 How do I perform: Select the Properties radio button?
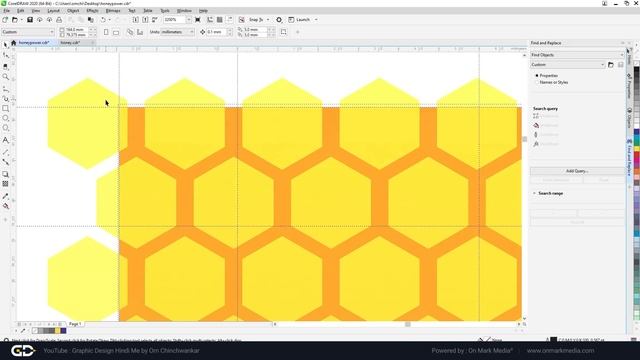pyautogui.click(x=537, y=76)
